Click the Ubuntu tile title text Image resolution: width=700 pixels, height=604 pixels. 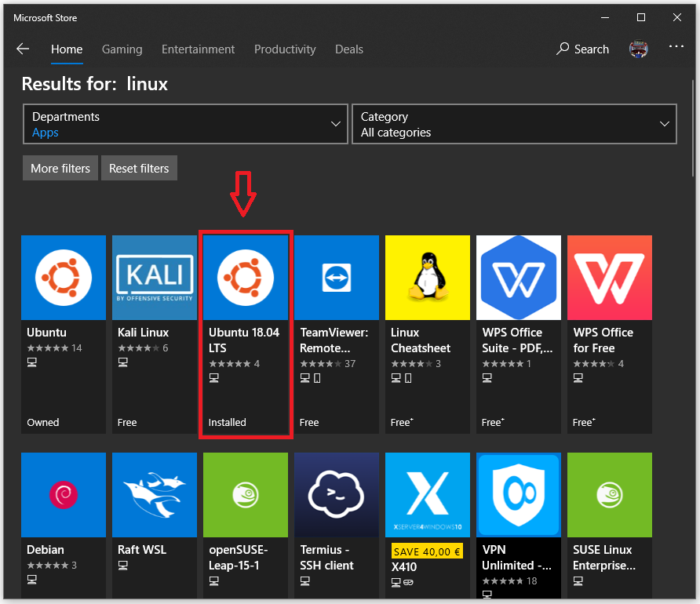[46, 333]
